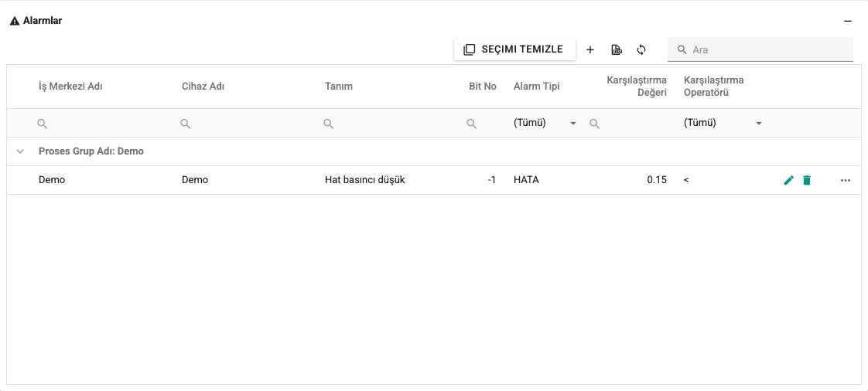Click the plus icon to add alarm
This screenshot has height=391, width=868.
pyautogui.click(x=590, y=49)
